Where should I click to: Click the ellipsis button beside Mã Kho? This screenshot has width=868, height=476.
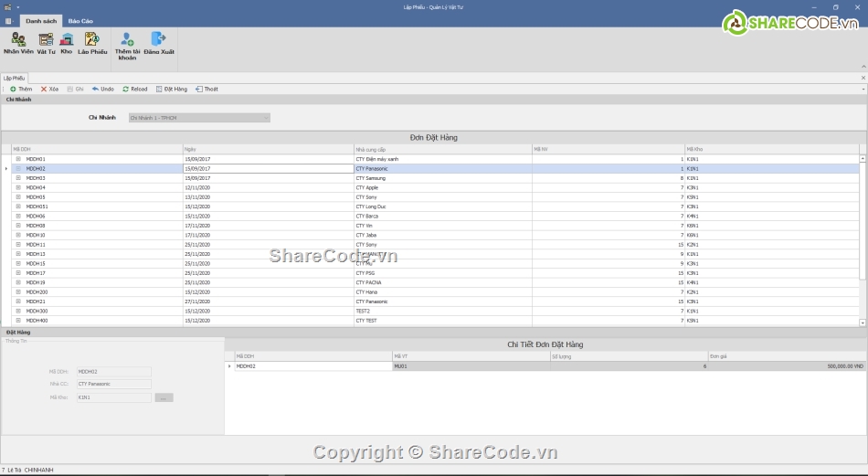tap(164, 397)
